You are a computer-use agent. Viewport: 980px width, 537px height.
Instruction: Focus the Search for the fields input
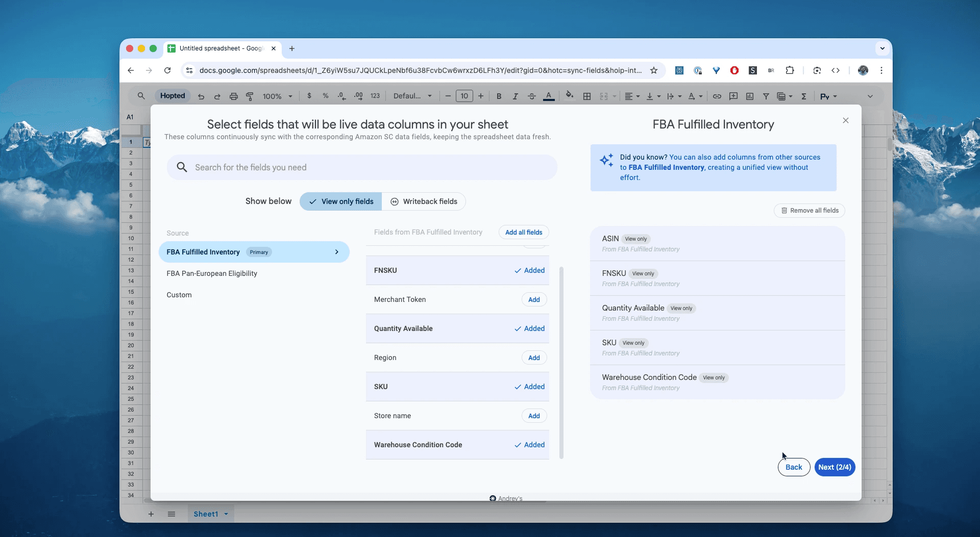pyautogui.click(x=362, y=167)
